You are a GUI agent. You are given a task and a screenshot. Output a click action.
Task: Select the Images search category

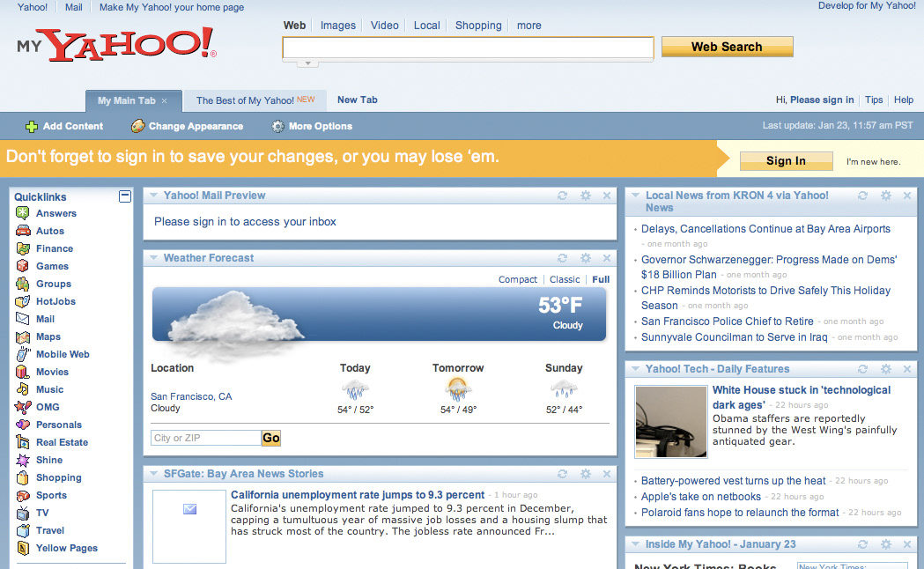click(337, 26)
